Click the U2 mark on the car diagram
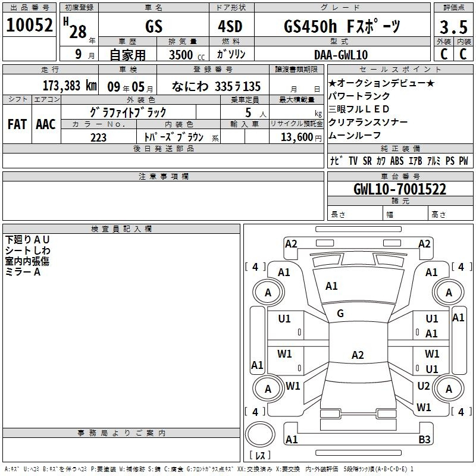 pos(424,386)
